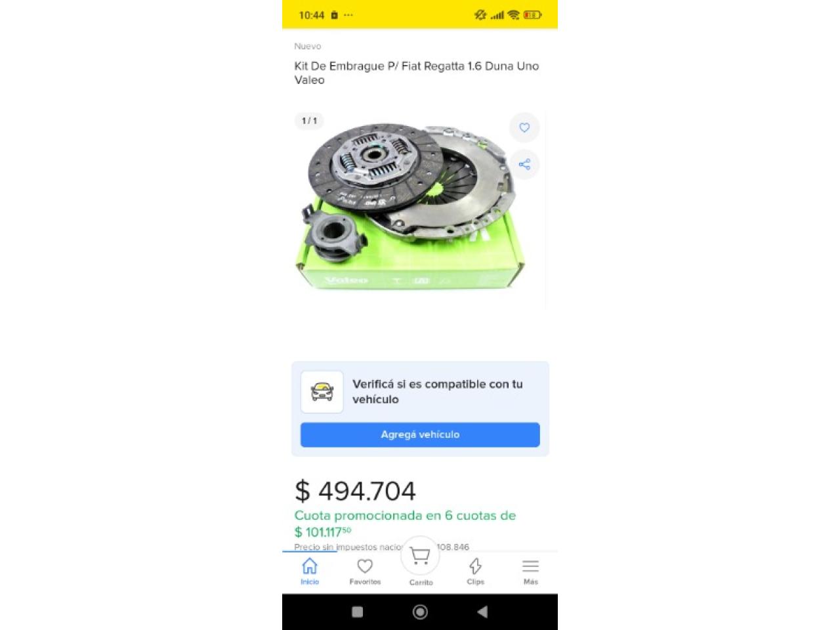Tap the battery icon in status bar
This screenshot has height=630, width=840.
532,15
